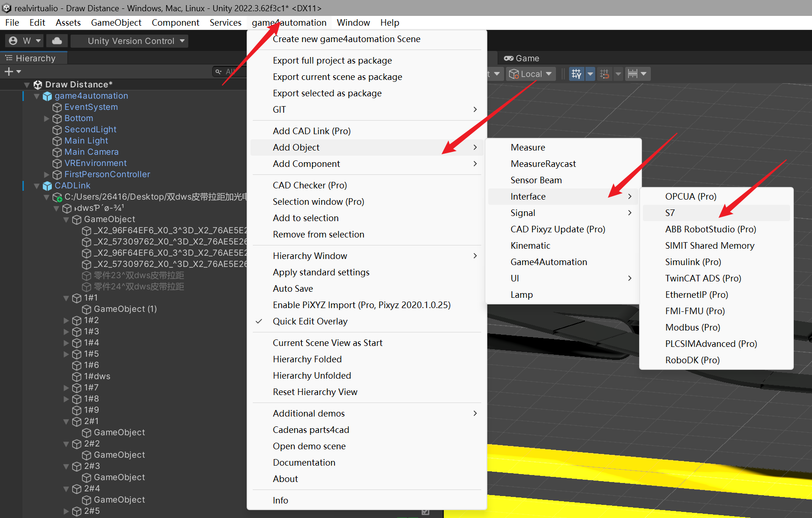Open the File menu
Screen dimensions: 812x518
click(12, 22)
